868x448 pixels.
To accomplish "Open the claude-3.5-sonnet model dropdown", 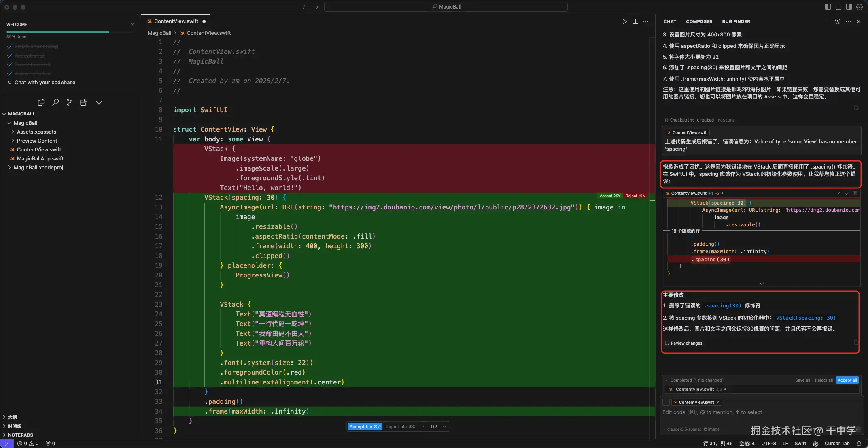I will tap(683, 429).
